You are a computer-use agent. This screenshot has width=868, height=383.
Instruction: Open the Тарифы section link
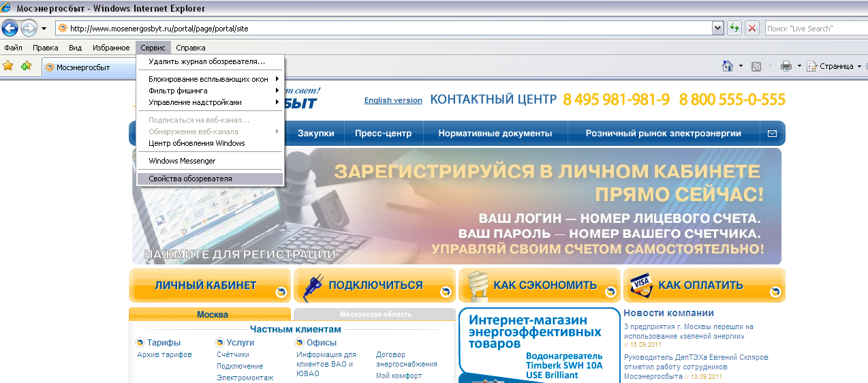click(164, 343)
